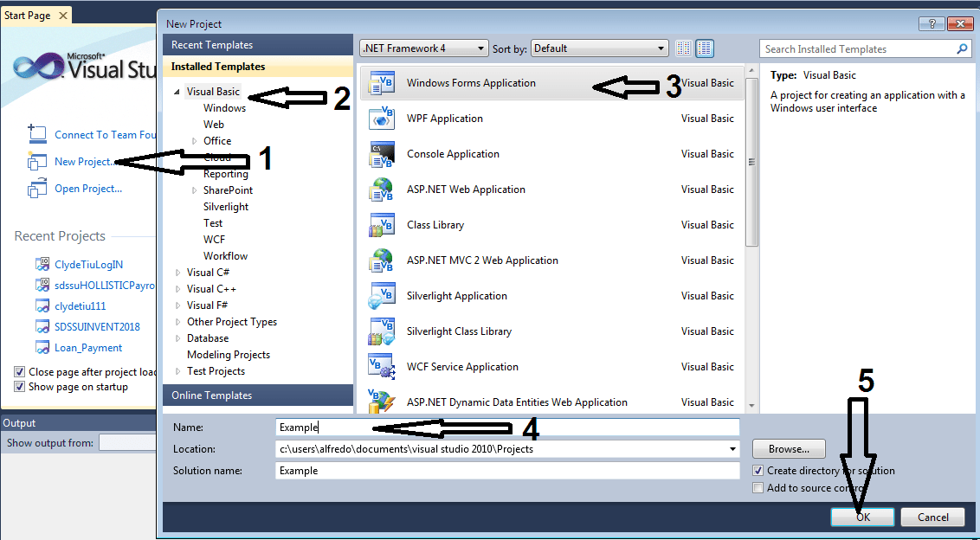Click the New Project icon on Start Page
Image resolution: width=980 pixels, height=540 pixels.
[x=37, y=161]
